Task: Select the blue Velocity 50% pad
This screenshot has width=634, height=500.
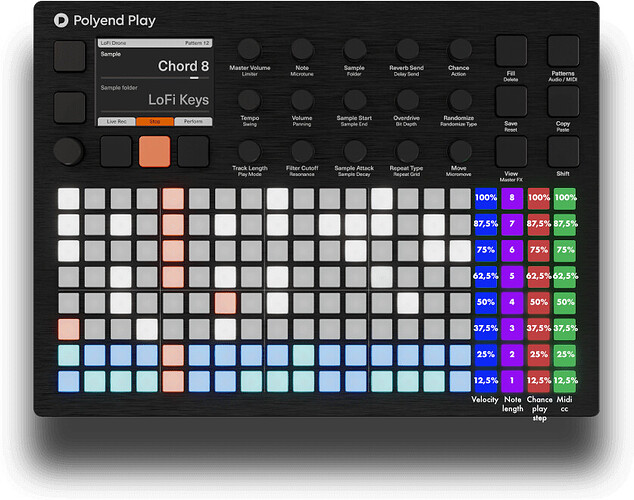Action: (x=486, y=302)
